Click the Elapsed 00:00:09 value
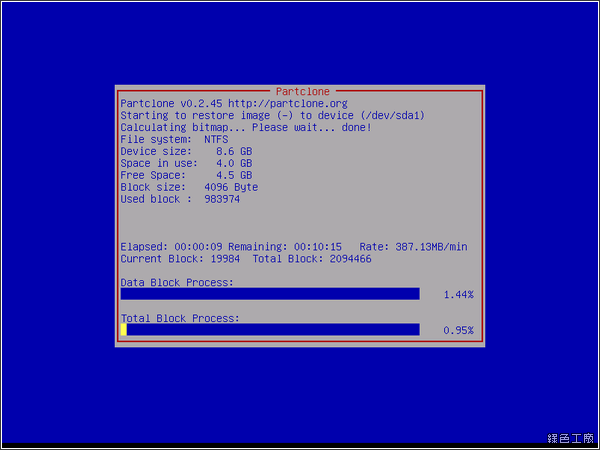The image size is (600, 450). pyautogui.click(x=198, y=247)
